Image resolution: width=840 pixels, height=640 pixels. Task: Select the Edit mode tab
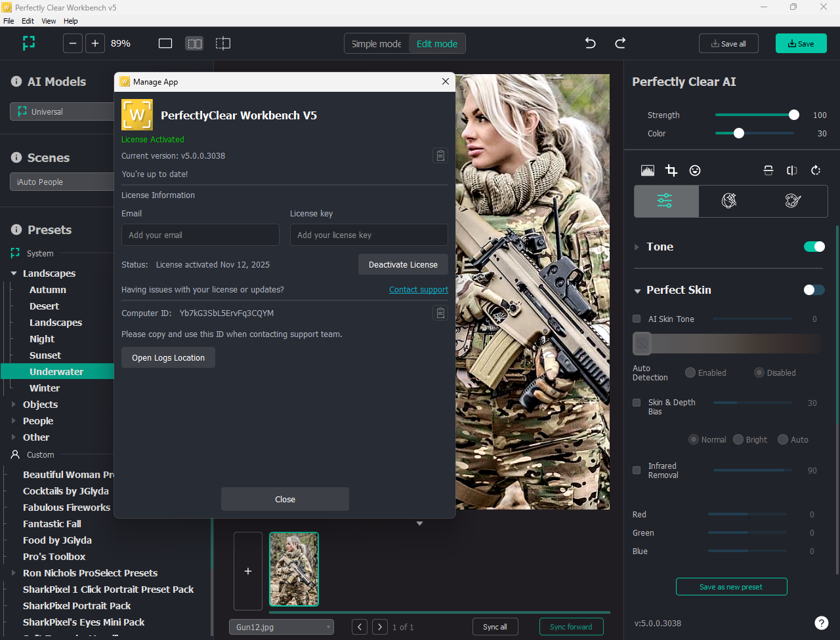(x=437, y=43)
